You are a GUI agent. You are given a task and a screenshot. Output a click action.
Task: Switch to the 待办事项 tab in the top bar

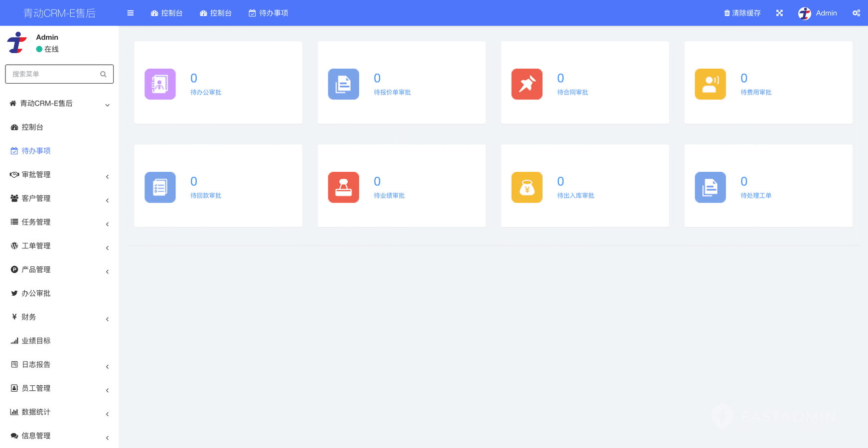pyautogui.click(x=269, y=13)
